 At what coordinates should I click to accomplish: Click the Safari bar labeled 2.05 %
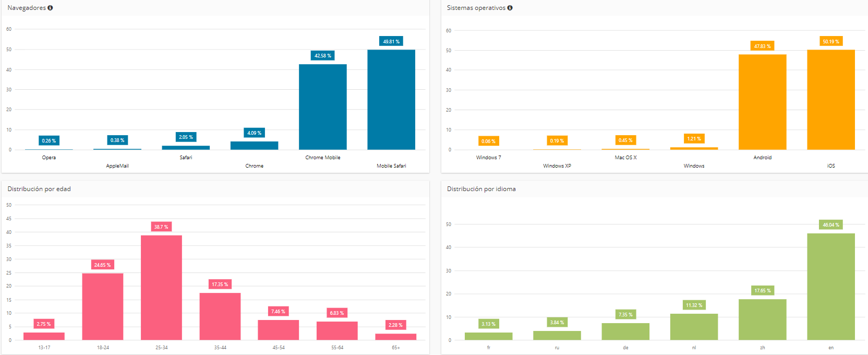click(x=186, y=148)
